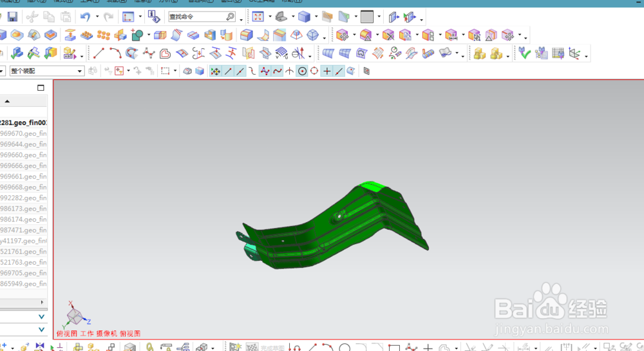Toggle Pole snap option
The height and width of the screenshot is (351, 644).
pyautogui.click(x=265, y=71)
